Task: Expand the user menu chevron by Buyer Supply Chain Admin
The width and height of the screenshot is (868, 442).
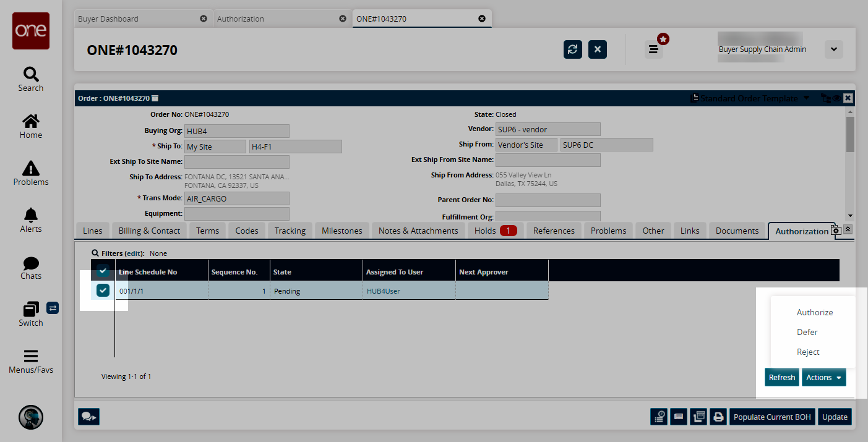Action: 833,49
